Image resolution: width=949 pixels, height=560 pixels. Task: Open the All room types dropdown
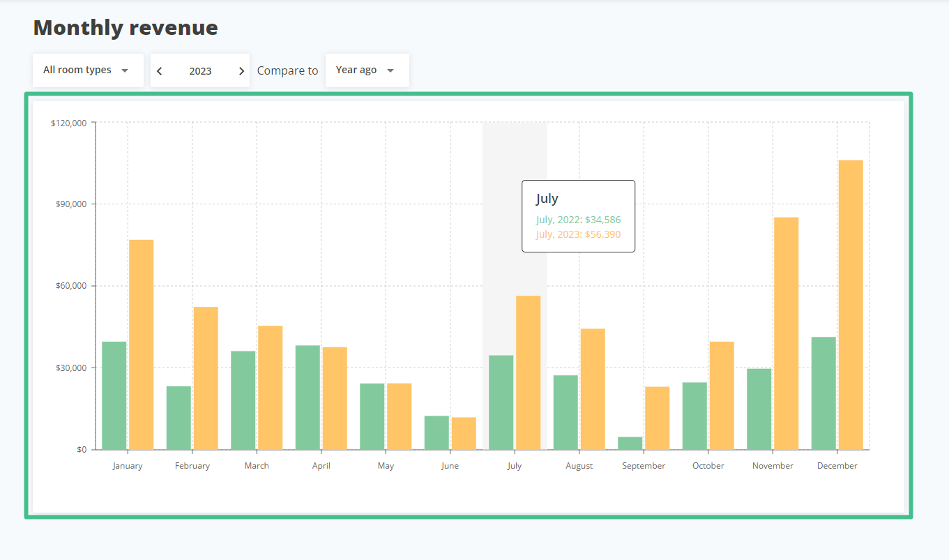(88, 70)
